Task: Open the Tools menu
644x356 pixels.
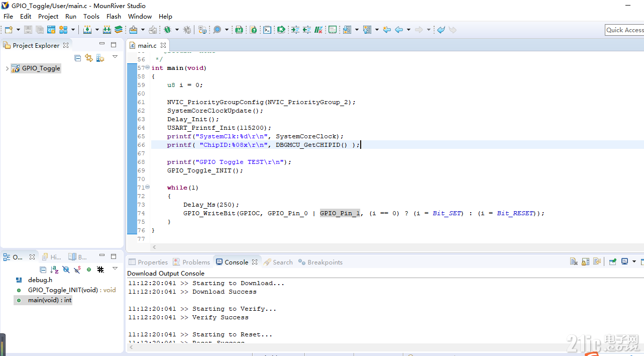Action: point(91,16)
